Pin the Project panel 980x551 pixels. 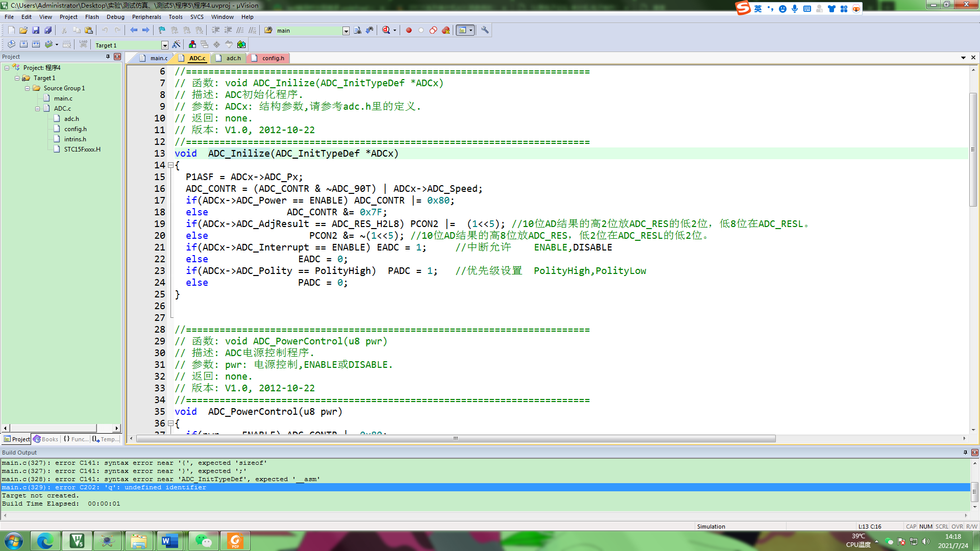coord(108,57)
